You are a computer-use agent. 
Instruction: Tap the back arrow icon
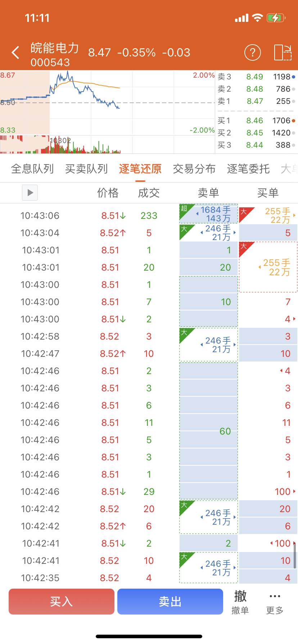(15, 53)
